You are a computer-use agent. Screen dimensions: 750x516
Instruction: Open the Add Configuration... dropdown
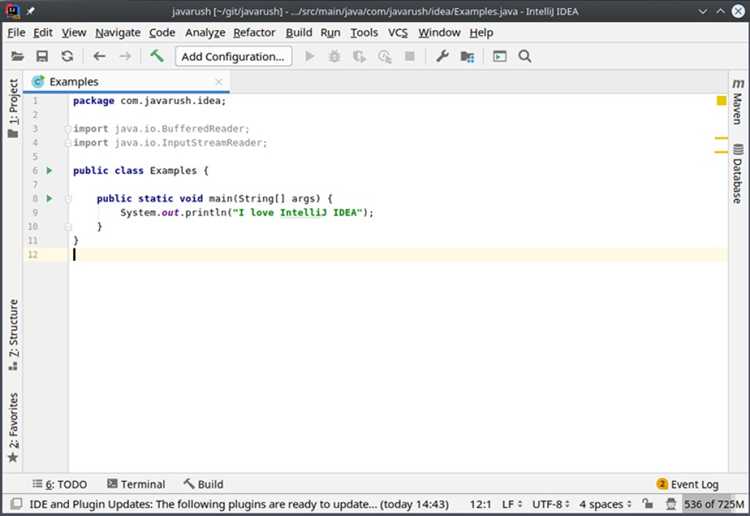click(x=233, y=56)
